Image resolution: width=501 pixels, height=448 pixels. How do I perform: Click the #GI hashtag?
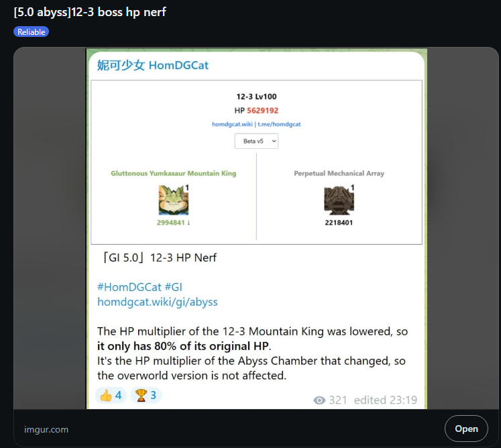point(174,287)
